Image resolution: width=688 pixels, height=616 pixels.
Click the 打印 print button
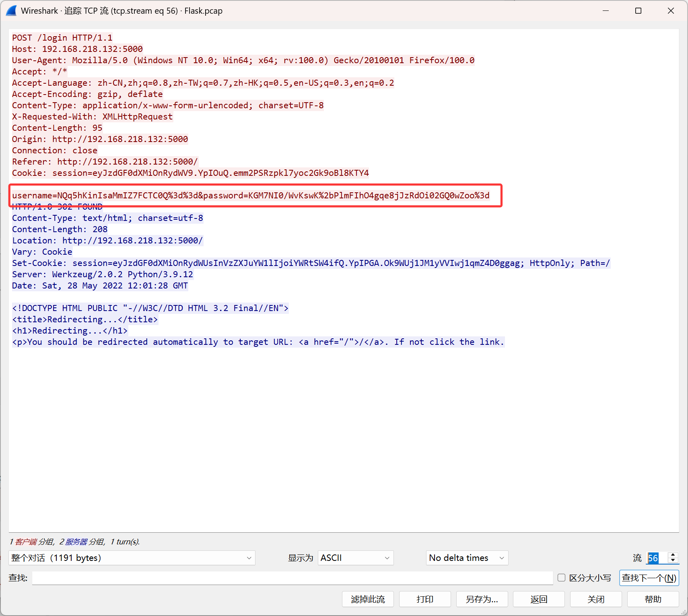(425, 599)
